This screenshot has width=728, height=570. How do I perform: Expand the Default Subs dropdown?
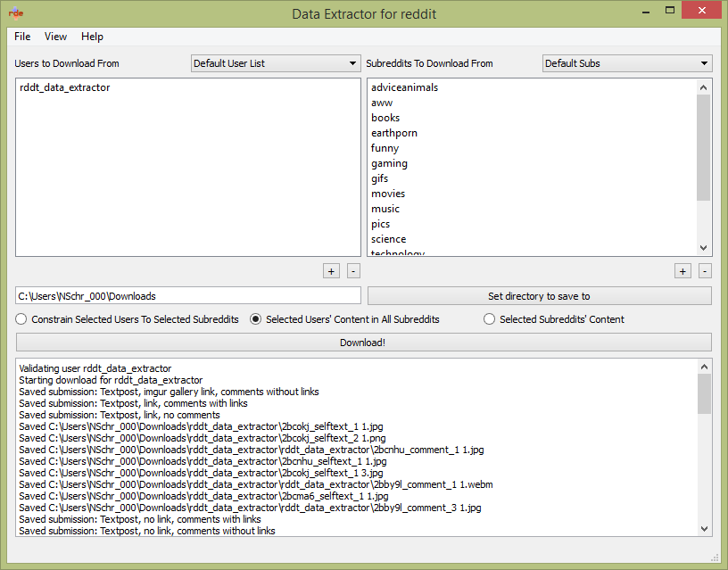point(627,63)
